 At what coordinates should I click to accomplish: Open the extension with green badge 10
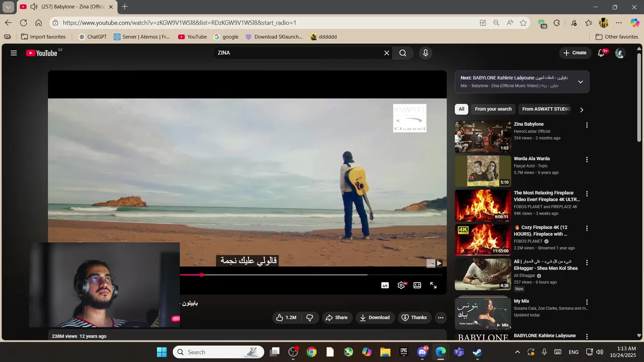(542, 23)
